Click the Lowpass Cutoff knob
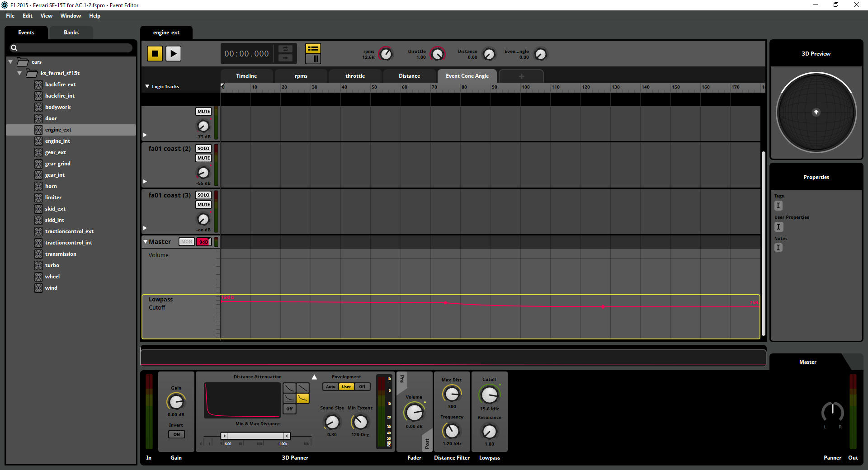This screenshot has height=470, width=868. (489, 395)
